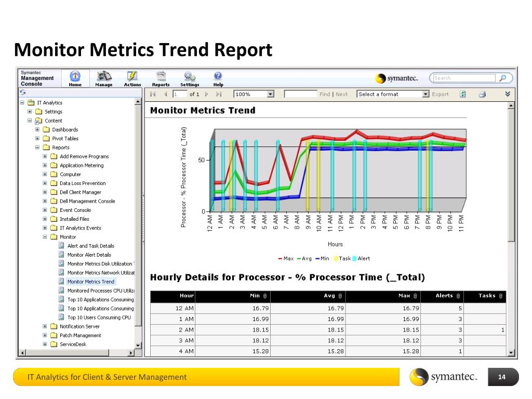The width and height of the screenshot is (532, 399).
Task: Collapse the Reports folder node
Action: [x=37, y=147]
